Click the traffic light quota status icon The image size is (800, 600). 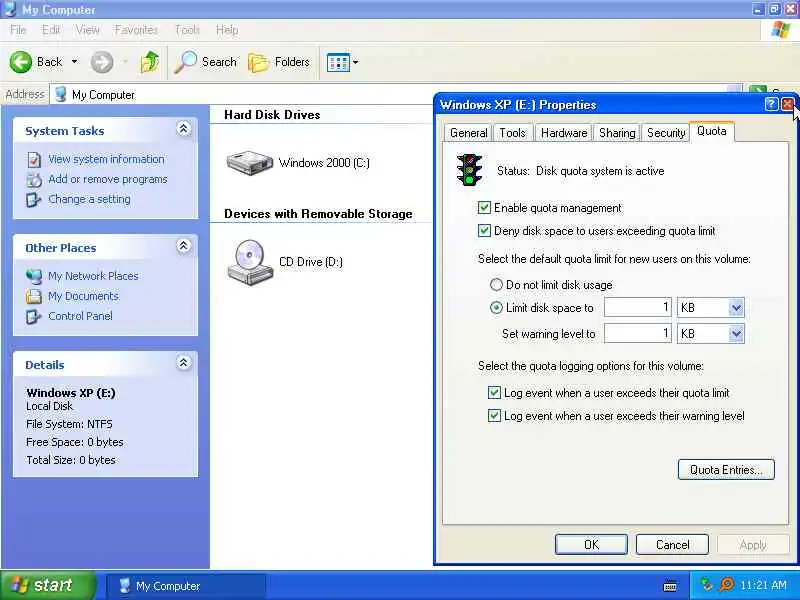coord(469,170)
